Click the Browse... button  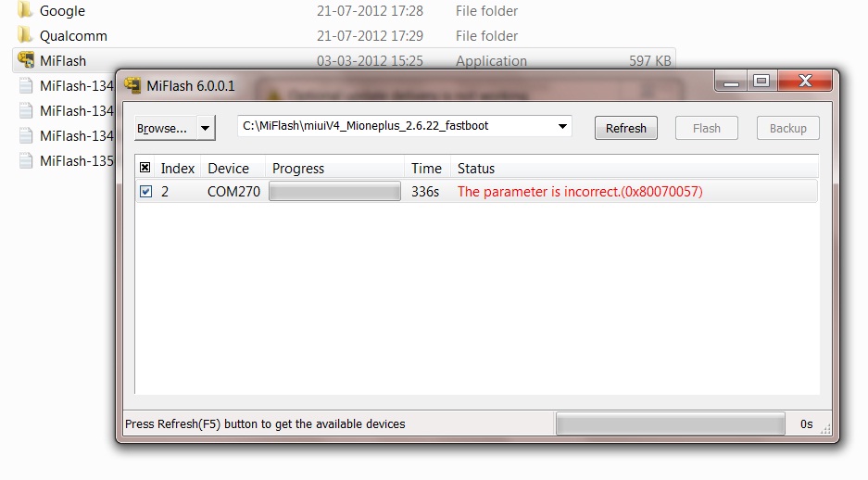point(166,128)
